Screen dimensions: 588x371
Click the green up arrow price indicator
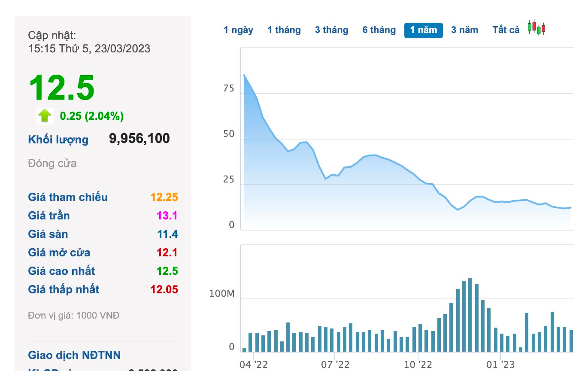point(45,116)
